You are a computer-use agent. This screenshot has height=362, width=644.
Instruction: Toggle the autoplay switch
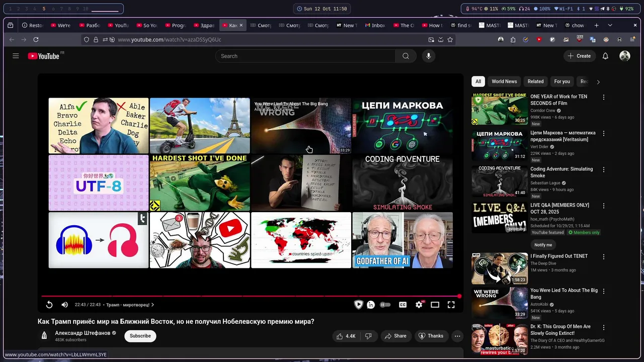tap(385, 305)
